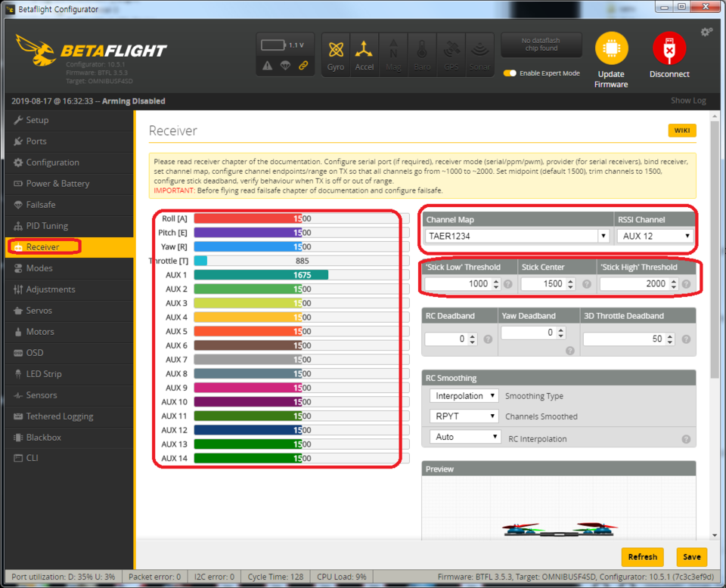The width and height of the screenshot is (726, 588).
Task: Open the LED Strip tab
Action: pyautogui.click(x=70, y=374)
